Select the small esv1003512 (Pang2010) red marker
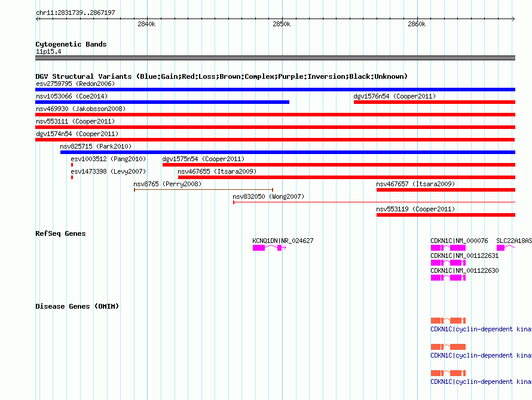This screenshot has height=400, width=532. pos(72,165)
